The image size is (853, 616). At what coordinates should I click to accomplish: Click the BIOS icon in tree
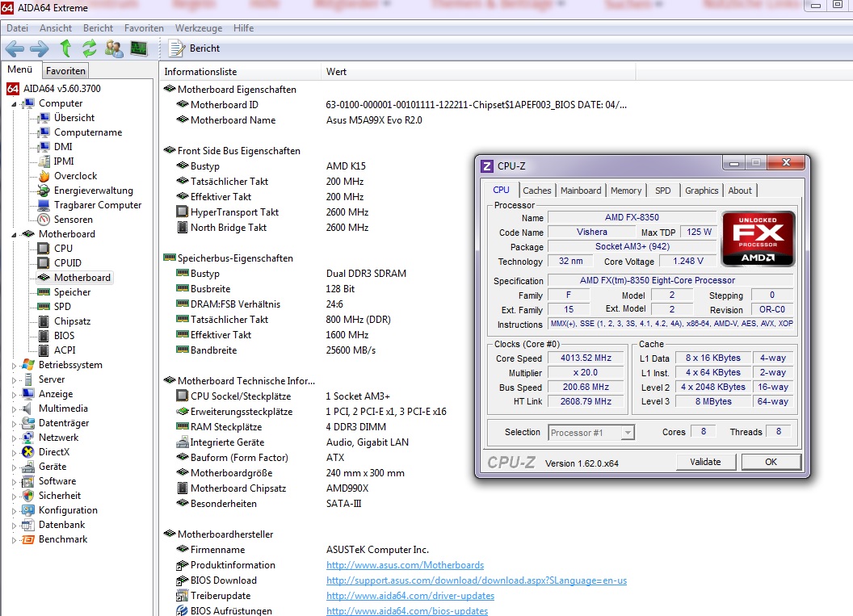point(44,336)
